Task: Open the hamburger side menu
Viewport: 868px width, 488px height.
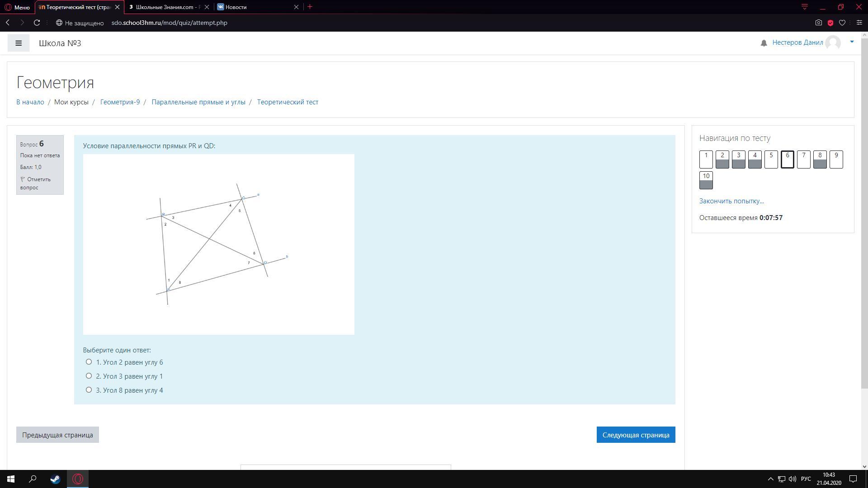Action: pos(19,43)
